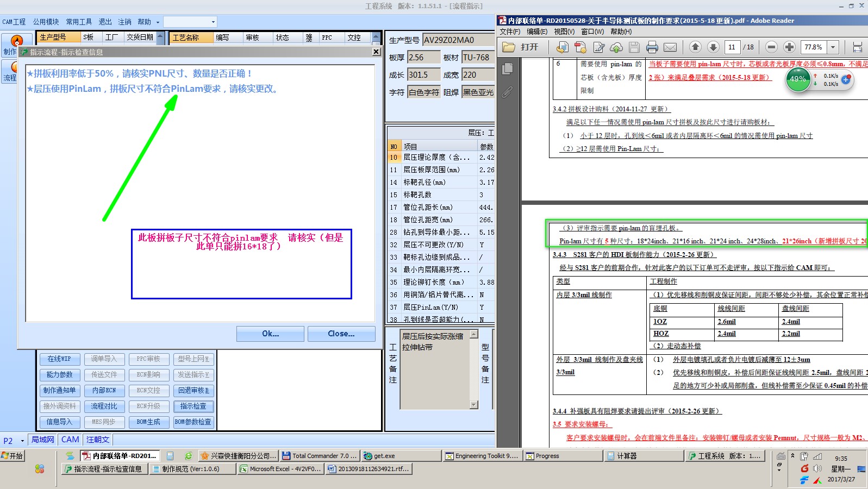
Task: Click the 回退审核 button
Action: point(193,391)
